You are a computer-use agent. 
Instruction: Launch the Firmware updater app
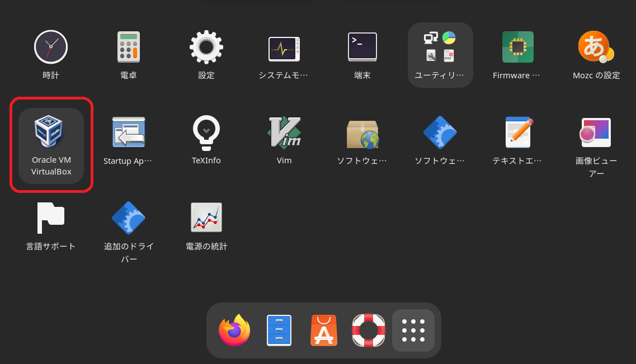[x=518, y=47]
